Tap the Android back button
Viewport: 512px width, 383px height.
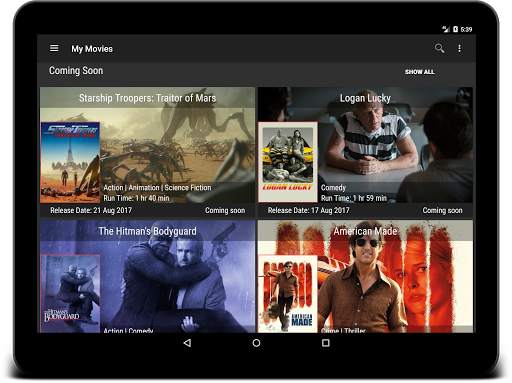(x=187, y=343)
